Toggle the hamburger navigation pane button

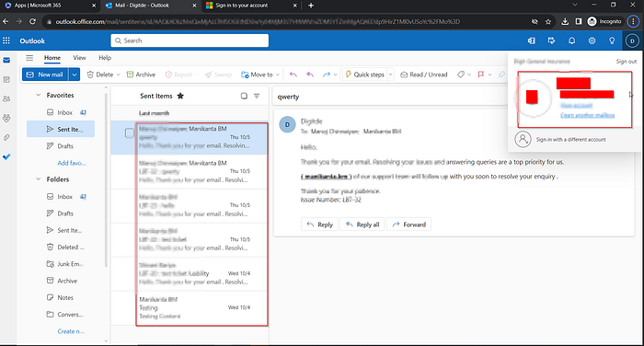click(29, 58)
